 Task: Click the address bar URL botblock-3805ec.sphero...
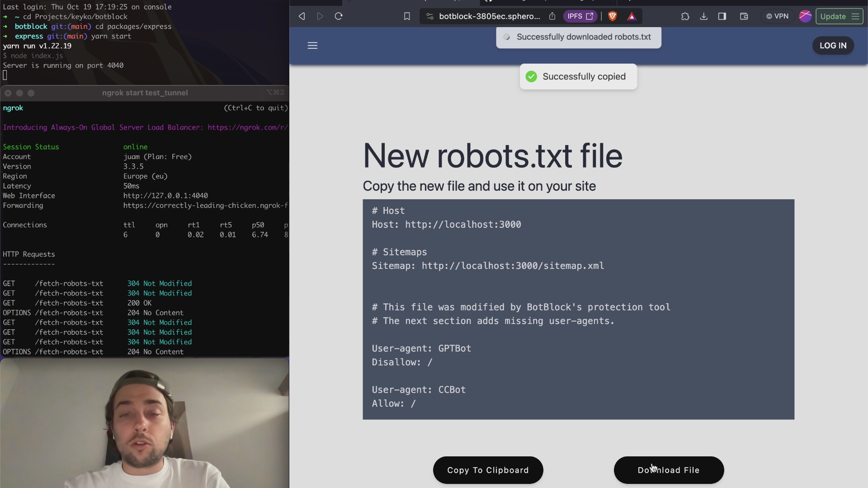(x=490, y=16)
